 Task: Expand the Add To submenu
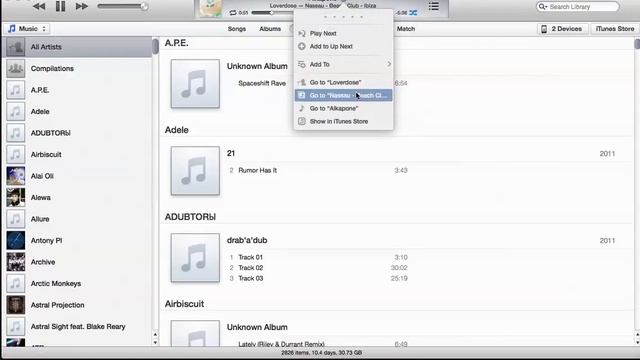pyautogui.click(x=343, y=64)
